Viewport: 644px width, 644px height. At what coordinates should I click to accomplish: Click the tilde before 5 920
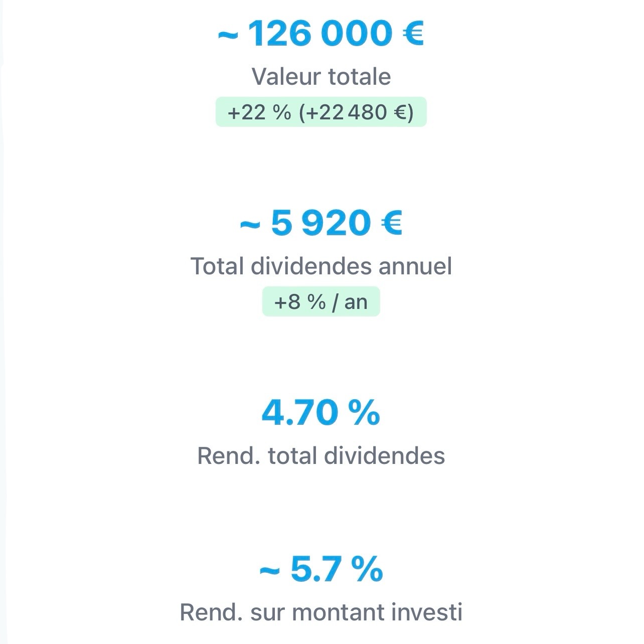click(x=250, y=225)
